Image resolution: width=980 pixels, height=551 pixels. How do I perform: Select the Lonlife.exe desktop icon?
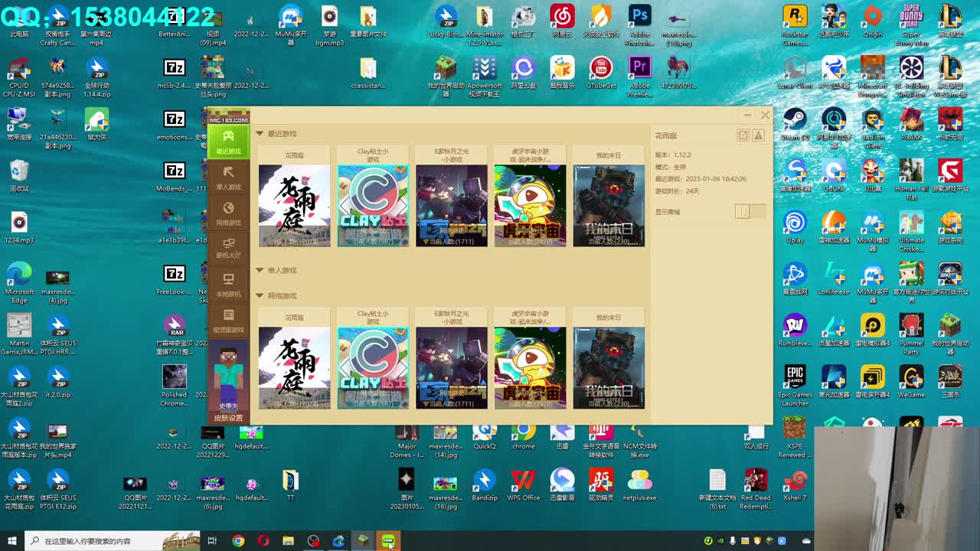tap(834, 279)
